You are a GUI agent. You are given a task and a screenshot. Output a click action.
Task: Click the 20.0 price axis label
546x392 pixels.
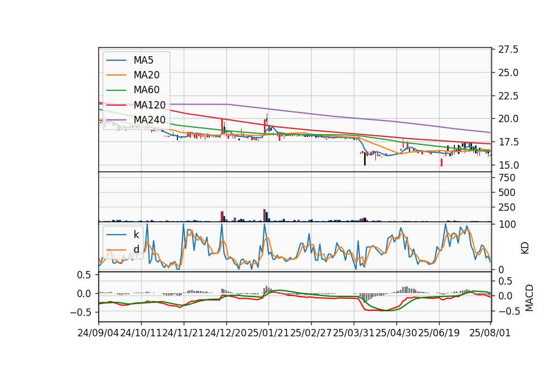coord(508,119)
